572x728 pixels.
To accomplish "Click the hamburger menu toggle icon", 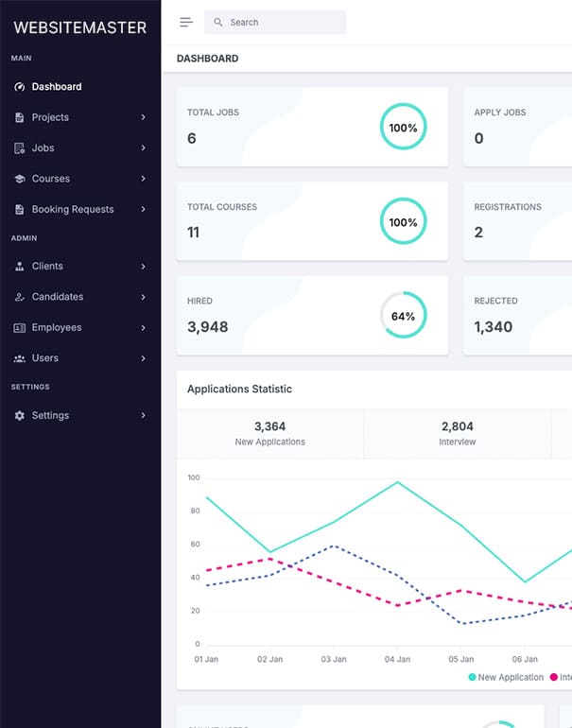I will pos(186,22).
